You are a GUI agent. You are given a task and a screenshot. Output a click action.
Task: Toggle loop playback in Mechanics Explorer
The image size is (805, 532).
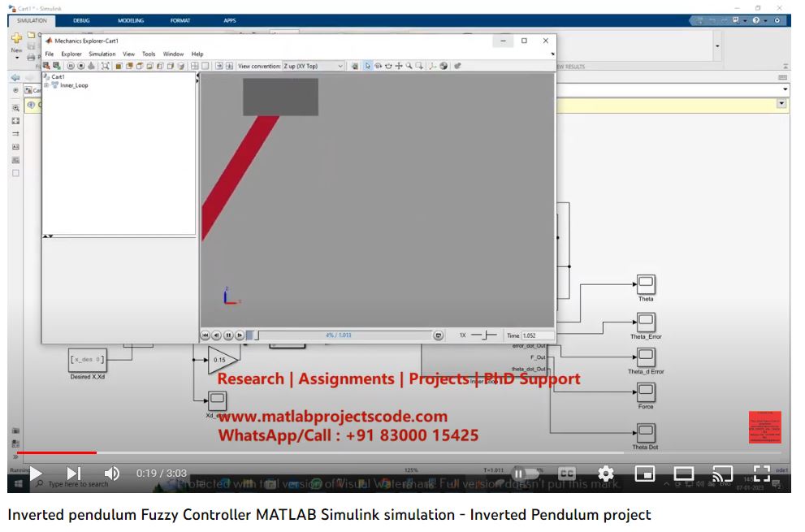point(438,335)
